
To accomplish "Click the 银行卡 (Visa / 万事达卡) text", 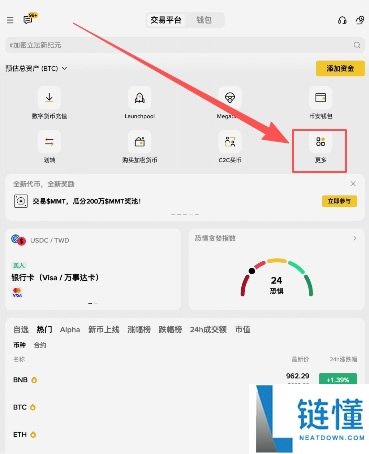I will click(x=55, y=277).
